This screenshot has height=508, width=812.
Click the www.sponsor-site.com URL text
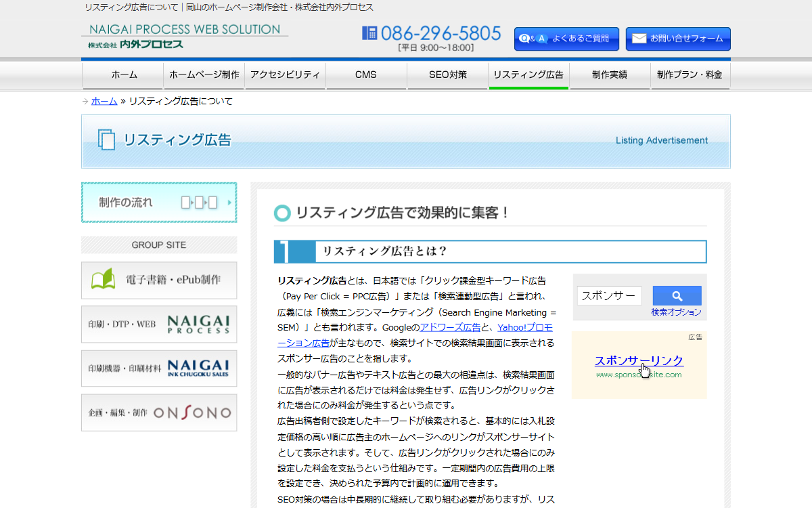point(639,375)
